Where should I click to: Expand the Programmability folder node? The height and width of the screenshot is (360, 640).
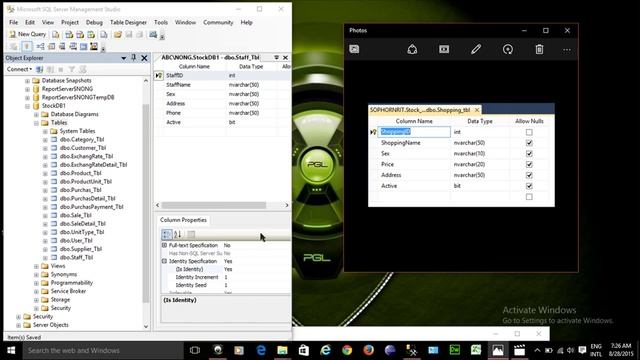[36, 283]
